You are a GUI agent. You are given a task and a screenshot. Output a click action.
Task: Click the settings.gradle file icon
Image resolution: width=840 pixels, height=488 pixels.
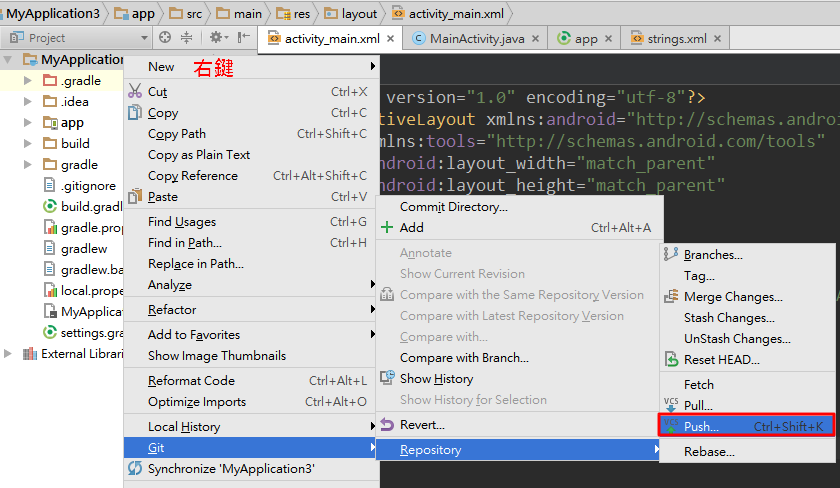(x=50, y=332)
